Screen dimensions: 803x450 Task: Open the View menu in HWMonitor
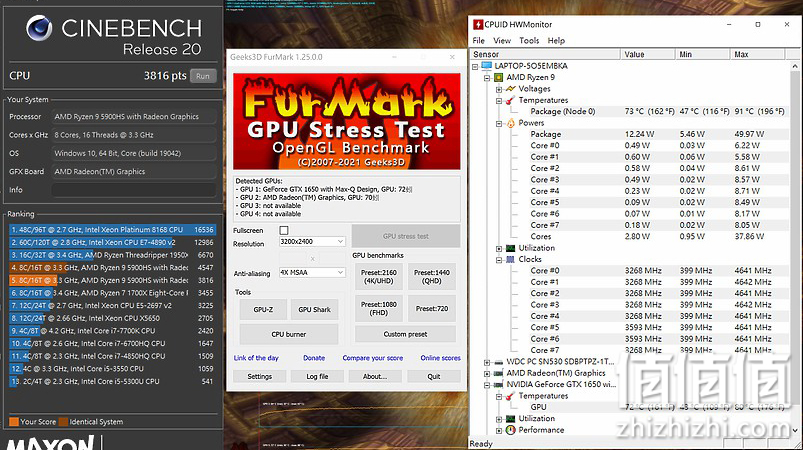pyautogui.click(x=502, y=40)
